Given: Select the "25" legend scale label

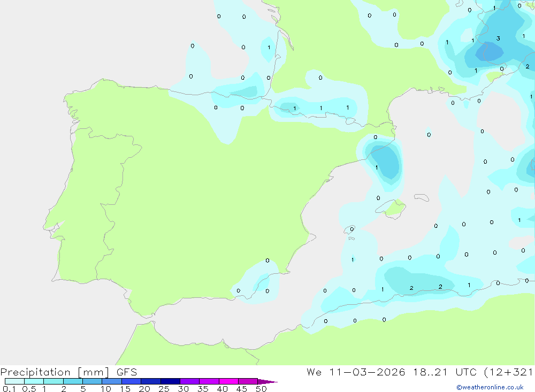Looking at the screenshot, I should click(x=164, y=389).
